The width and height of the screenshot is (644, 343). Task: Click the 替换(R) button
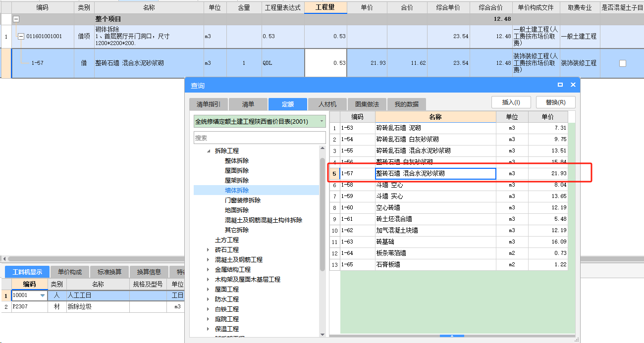[x=556, y=102]
